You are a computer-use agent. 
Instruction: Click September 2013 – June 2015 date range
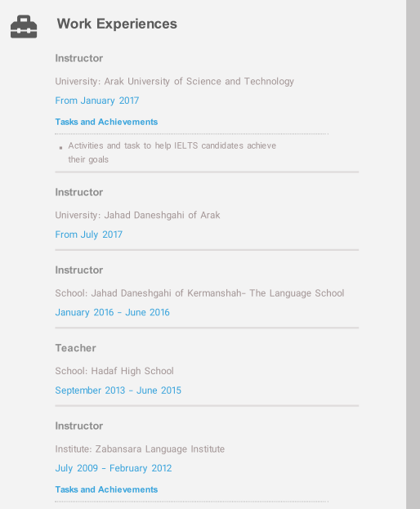point(118,391)
